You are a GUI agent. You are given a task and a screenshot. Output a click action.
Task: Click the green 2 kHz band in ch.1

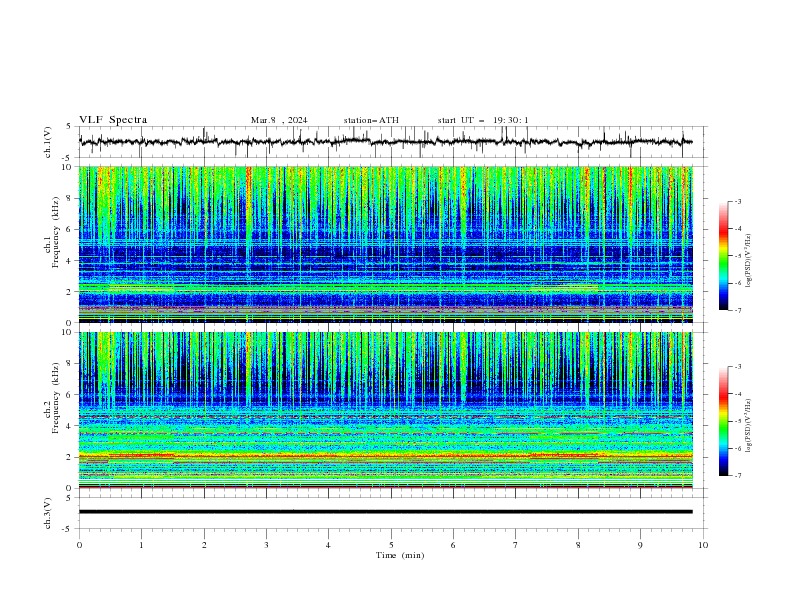pos(386,289)
